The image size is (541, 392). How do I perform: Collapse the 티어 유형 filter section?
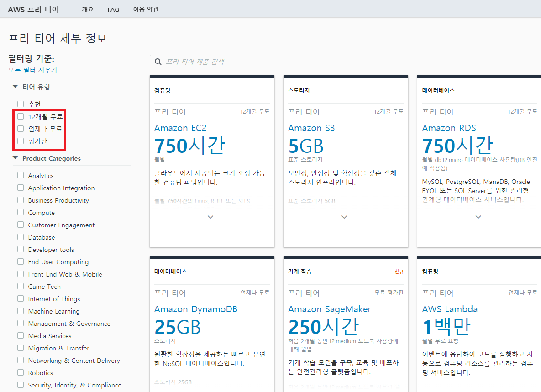point(15,87)
